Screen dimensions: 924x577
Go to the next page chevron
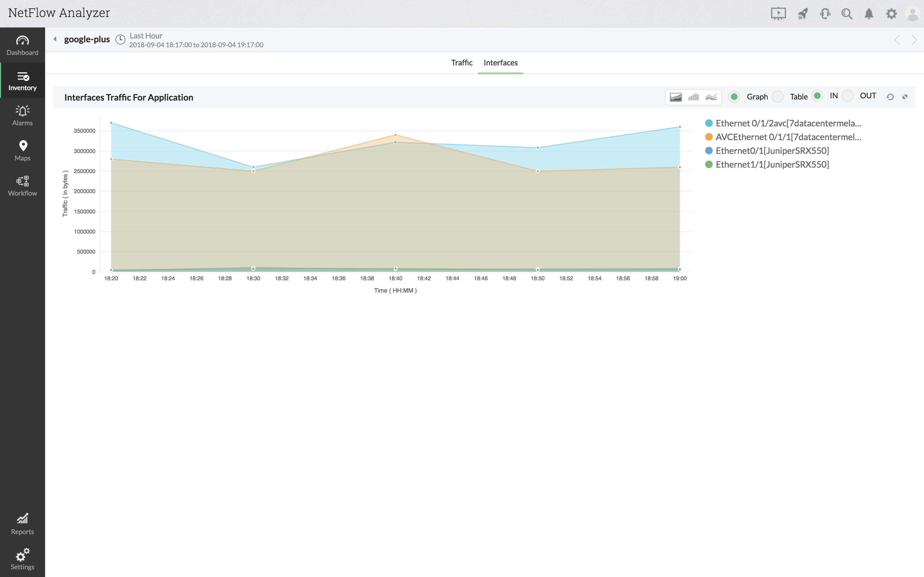(x=914, y=40)
